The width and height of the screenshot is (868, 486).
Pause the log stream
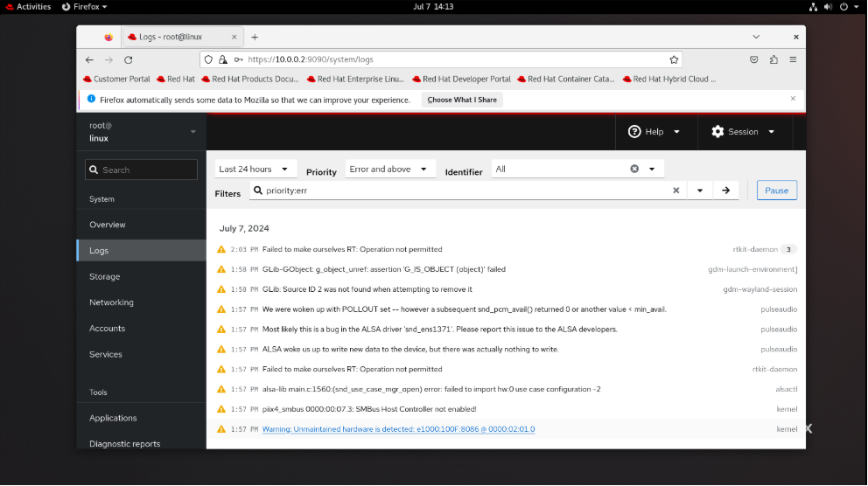pyautogui.click(x=777, y=191)
